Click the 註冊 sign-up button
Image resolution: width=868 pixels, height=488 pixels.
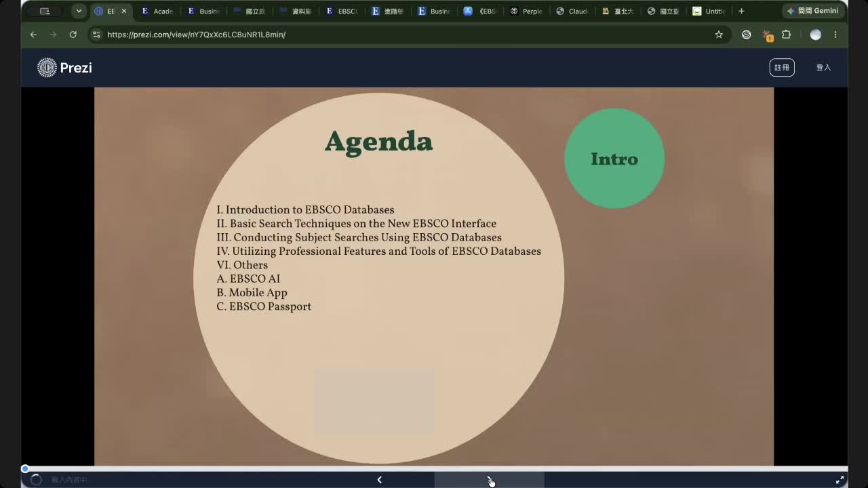(782, 67)
